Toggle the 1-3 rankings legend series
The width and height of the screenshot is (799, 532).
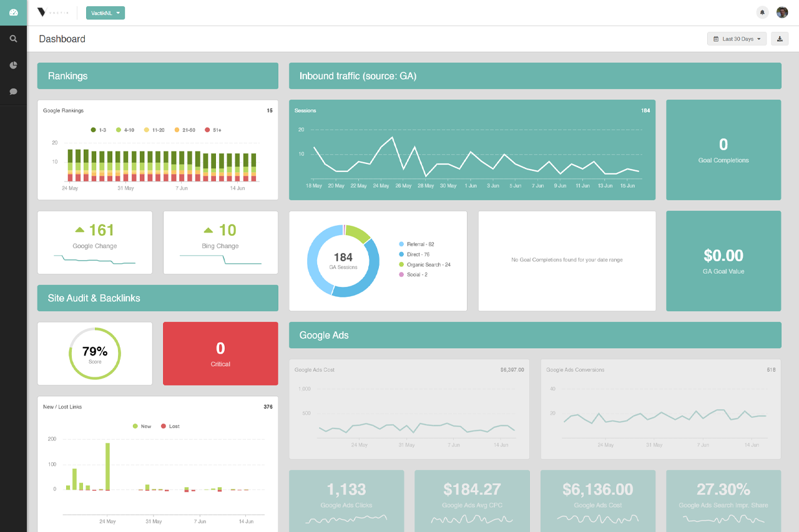click(x=99, y=130)
